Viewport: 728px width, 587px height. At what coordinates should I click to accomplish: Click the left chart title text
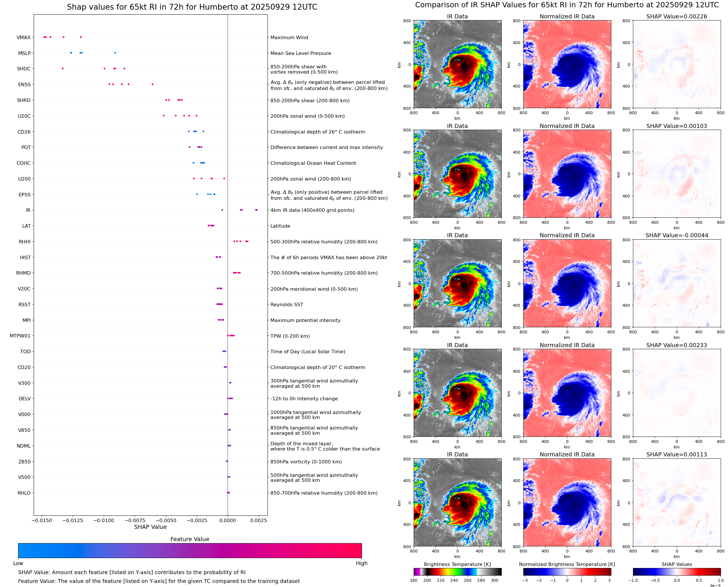pos(192,7)
